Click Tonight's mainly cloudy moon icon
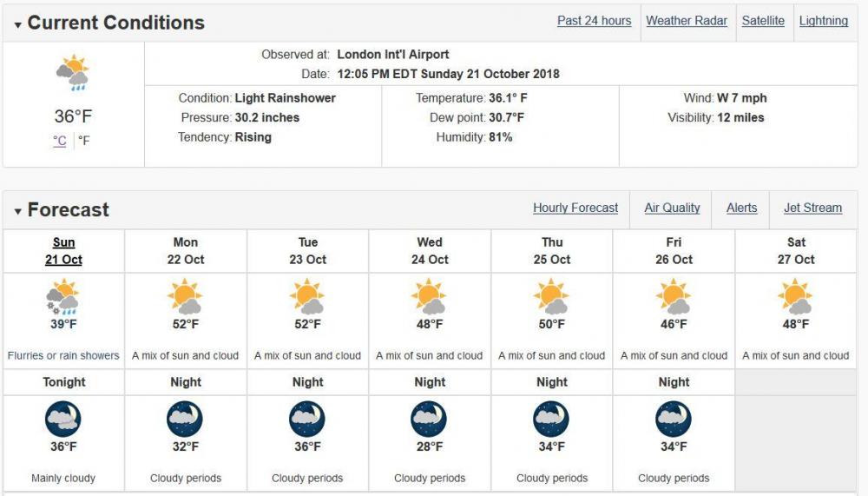 (x=63, y=420)
